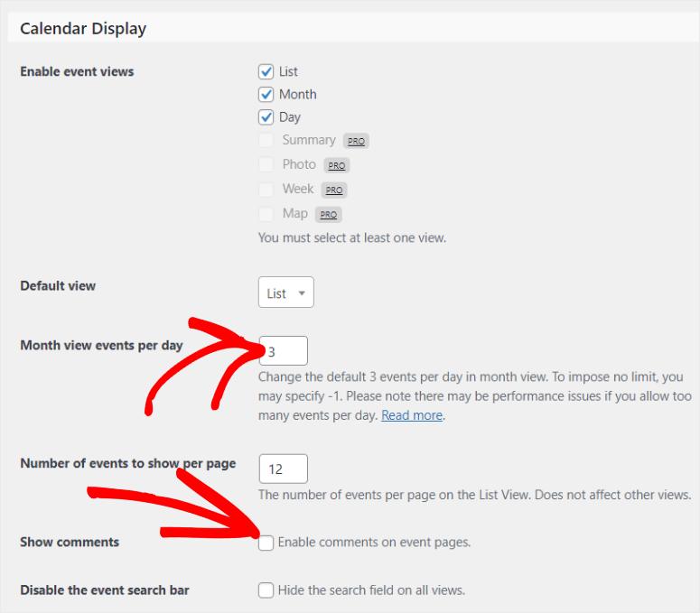Screen dimensions: 700x613
Task: Open the Default view List dropdown
Action: click(285, 293)
